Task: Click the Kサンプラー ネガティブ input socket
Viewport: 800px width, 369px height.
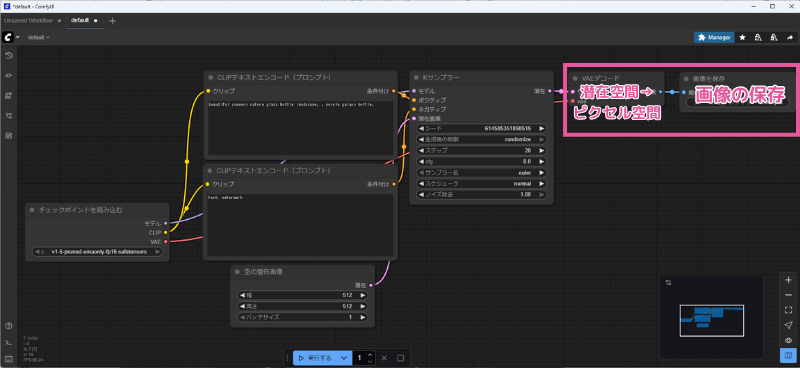Action: point(414,109)
